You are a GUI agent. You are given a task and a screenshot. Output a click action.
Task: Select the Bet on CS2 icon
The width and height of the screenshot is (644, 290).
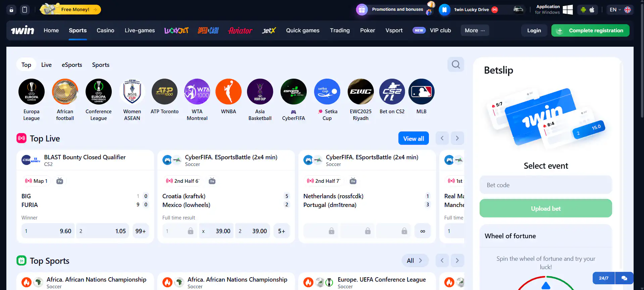pos(392,92)
